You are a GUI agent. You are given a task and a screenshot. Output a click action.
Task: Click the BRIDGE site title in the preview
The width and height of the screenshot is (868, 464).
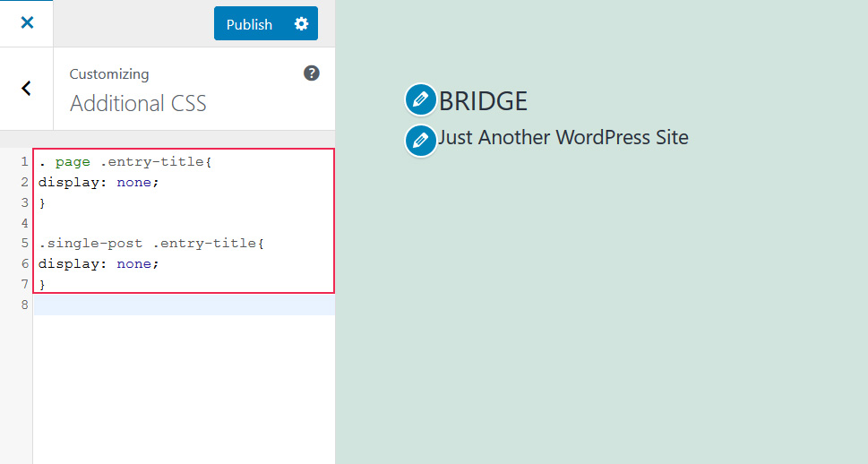(x=483, y=101)
